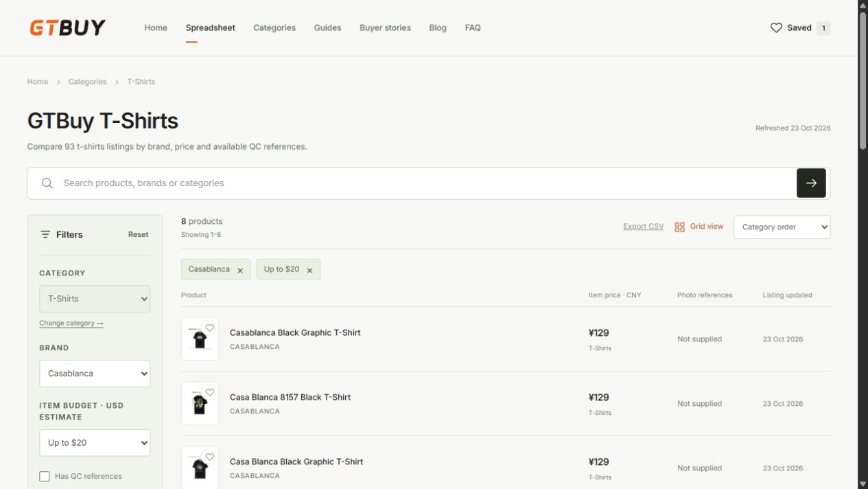Open Casablanca Black Graphic T-Shirt thumbnail
This screenshot has height=489, width=868.
point(200,339)
